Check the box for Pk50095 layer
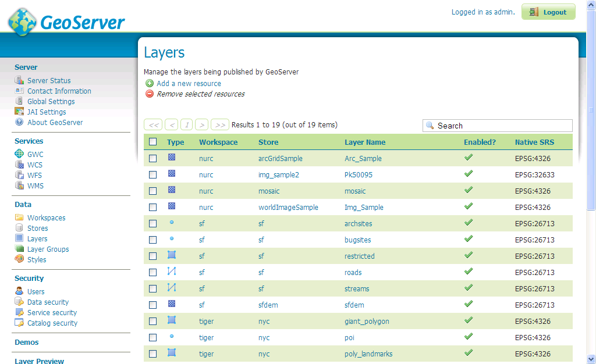 (153, 174)
